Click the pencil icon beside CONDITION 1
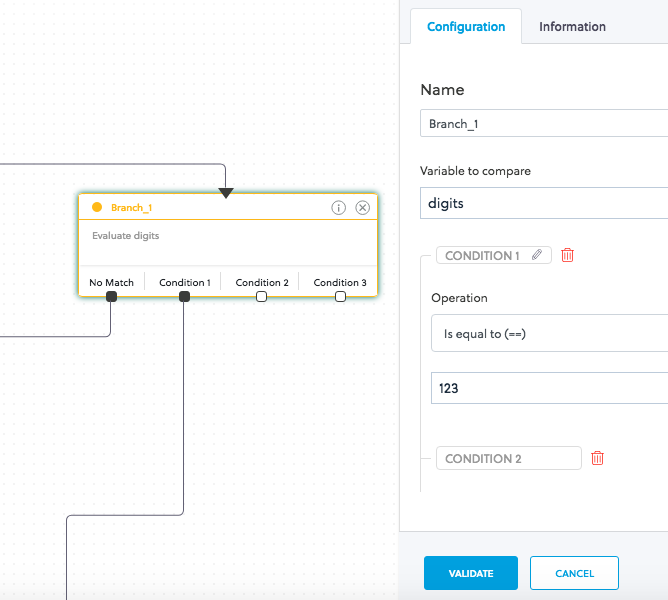This screenshot has width=668, height=600. coord(537,256)
